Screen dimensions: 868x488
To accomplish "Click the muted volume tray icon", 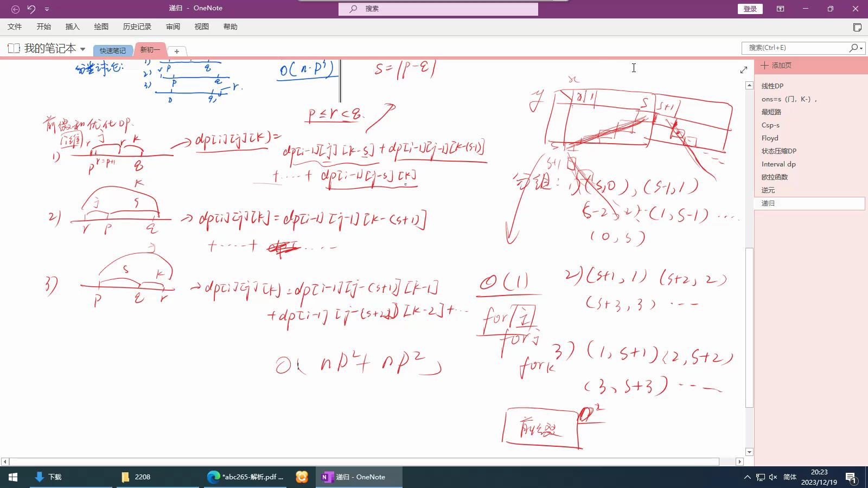I will click(x=773, y=477).
